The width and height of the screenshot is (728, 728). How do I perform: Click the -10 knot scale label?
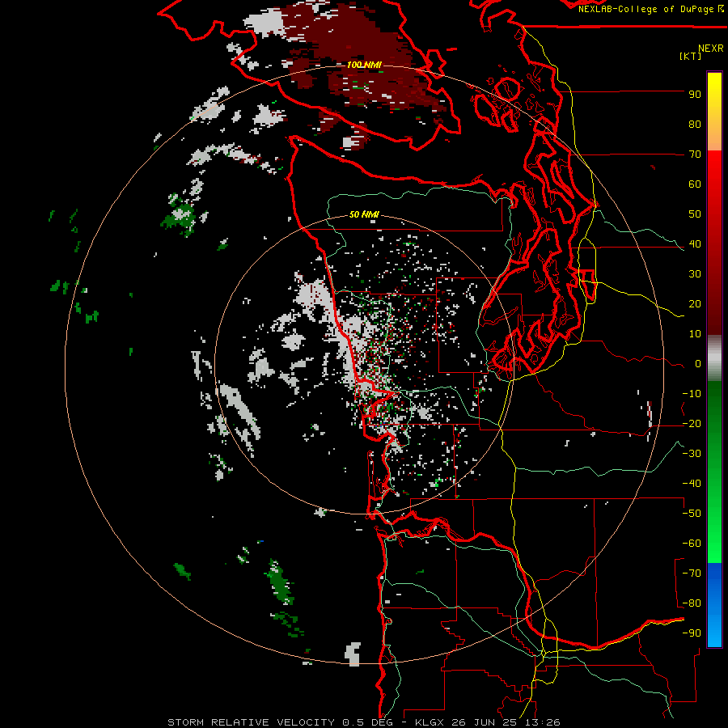(692, 394)
